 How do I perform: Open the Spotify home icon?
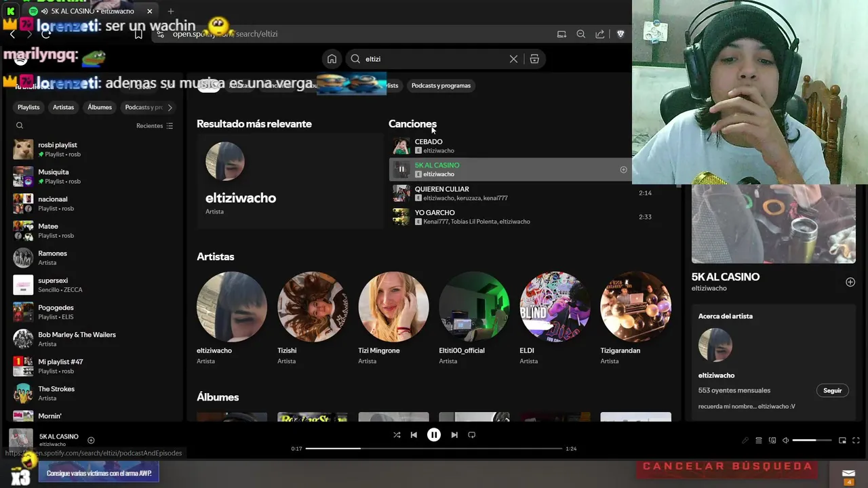point(332,59)
